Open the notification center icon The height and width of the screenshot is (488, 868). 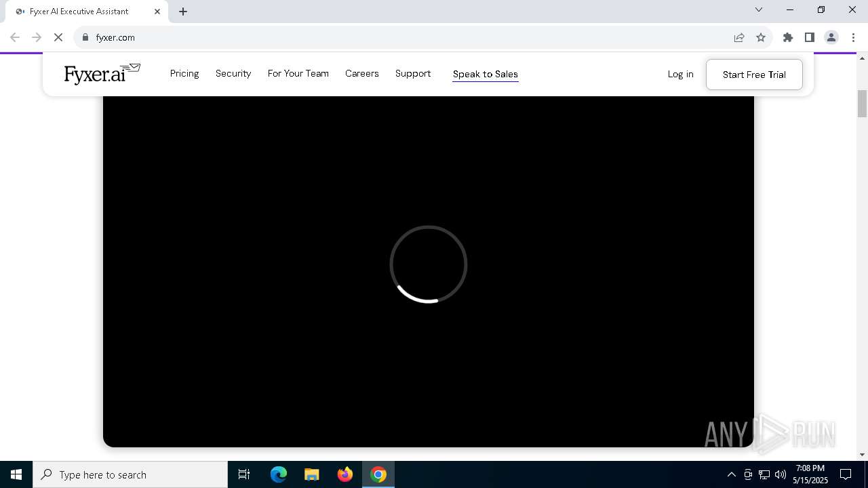[846, 474]
